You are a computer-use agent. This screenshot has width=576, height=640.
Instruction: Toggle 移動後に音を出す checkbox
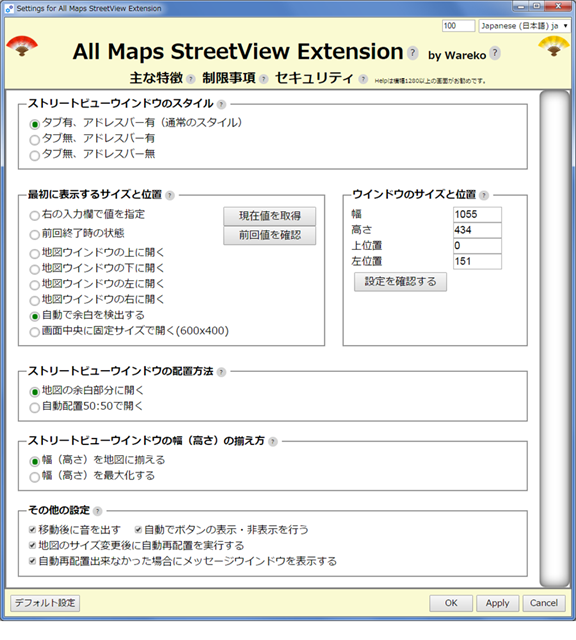(x=32, y=530)
